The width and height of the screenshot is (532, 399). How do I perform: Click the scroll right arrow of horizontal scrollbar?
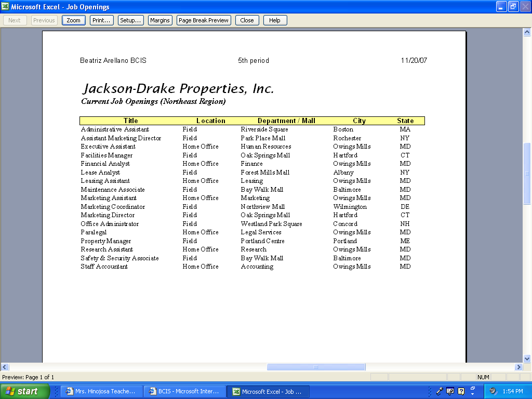pyautogui.click(x=518, y=367)
